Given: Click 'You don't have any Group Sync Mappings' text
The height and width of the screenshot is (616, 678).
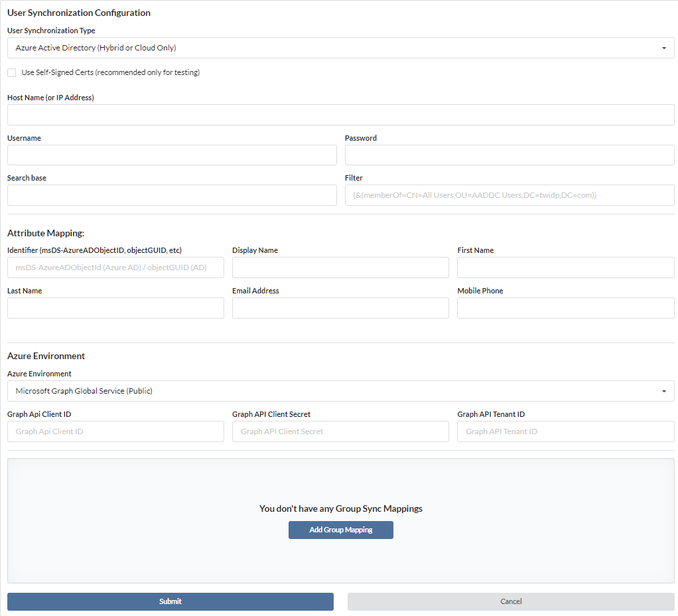Looking at the screenshot, I should coord(341,508).
